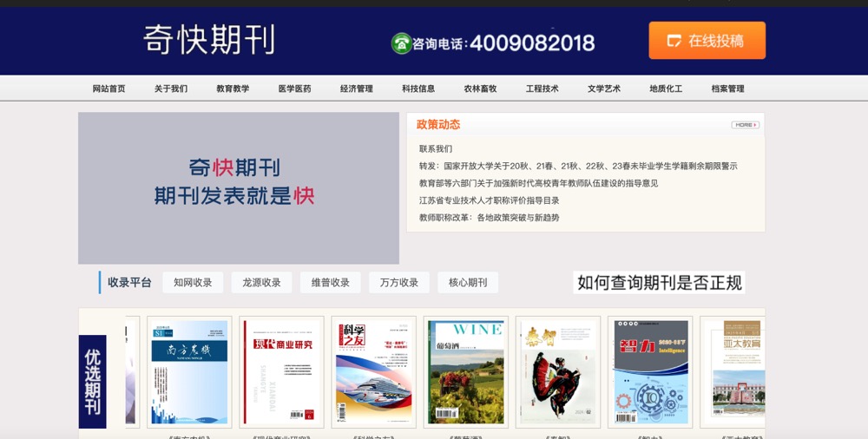Open the 现代商业研究 journal cover
Viewport: 868px width, 439px height.
point(281,371)
